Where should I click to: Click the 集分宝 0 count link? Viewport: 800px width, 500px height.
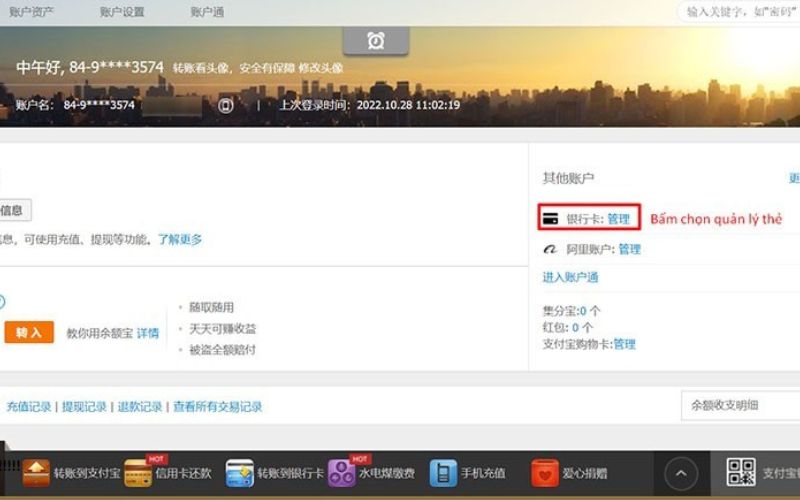(x=583, y=311)
